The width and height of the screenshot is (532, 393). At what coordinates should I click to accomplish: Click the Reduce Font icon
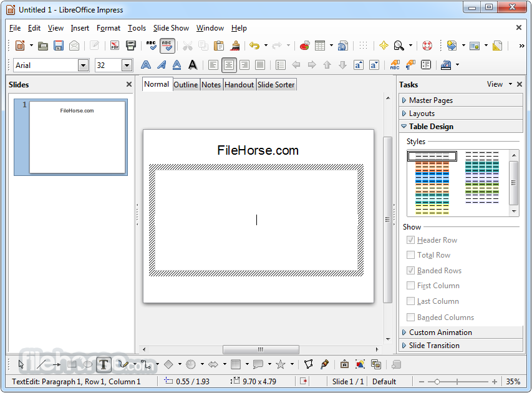click(374, 65)
